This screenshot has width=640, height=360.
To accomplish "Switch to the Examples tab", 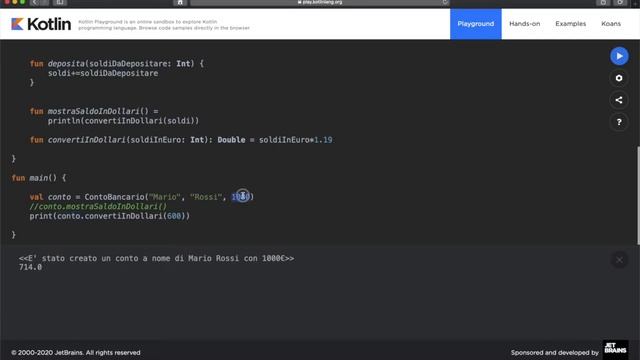I will tap(570, 24).
